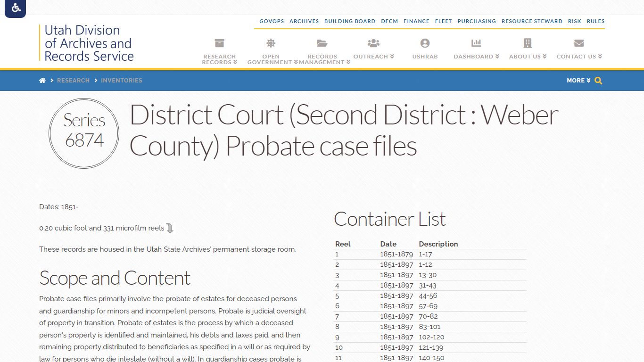Image resolution: width=644 pixels, height=362 pixels.
Task: Click the Description column header
Action: [x=438, y=244]
